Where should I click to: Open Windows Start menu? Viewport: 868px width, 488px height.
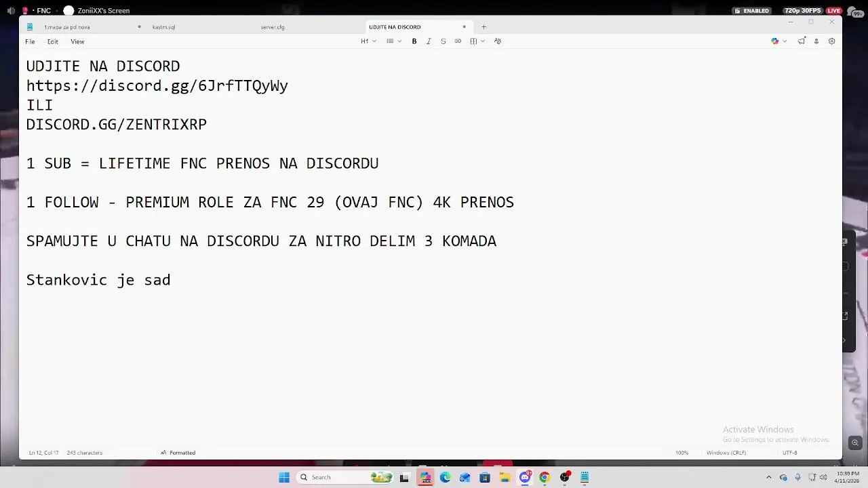coord(284,477)
